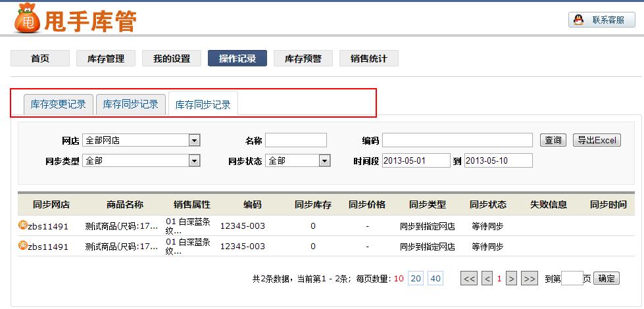This screenshot has width=644, height=309.
Task: Open the 销售统计 menu
Action: pyautogui.click(x=369, y=59)
